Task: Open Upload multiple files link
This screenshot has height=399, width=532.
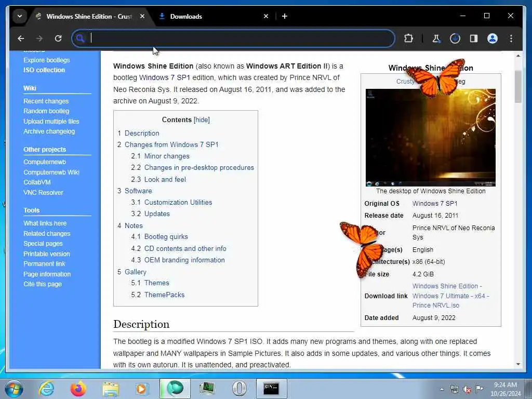Action: pyautogui.click(x=51, y=122)
